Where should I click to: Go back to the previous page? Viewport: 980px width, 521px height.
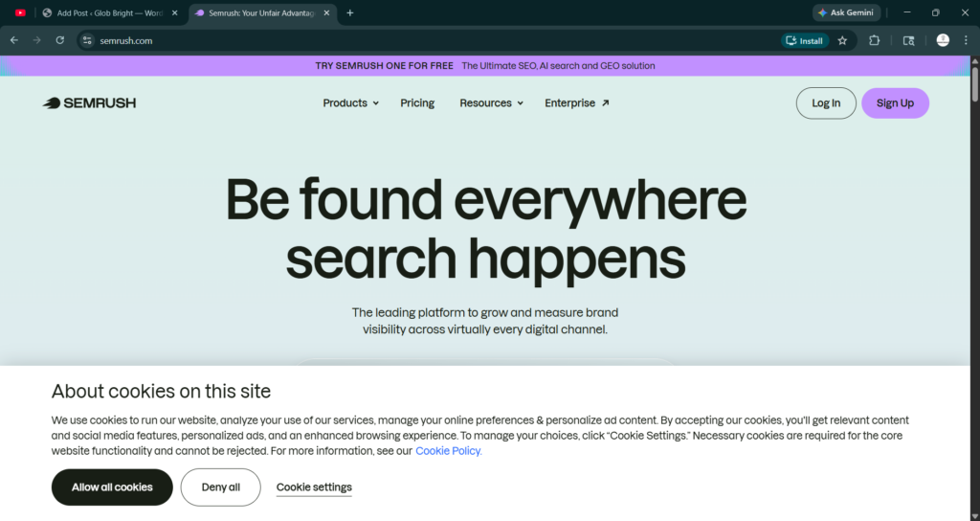[13, 40]
